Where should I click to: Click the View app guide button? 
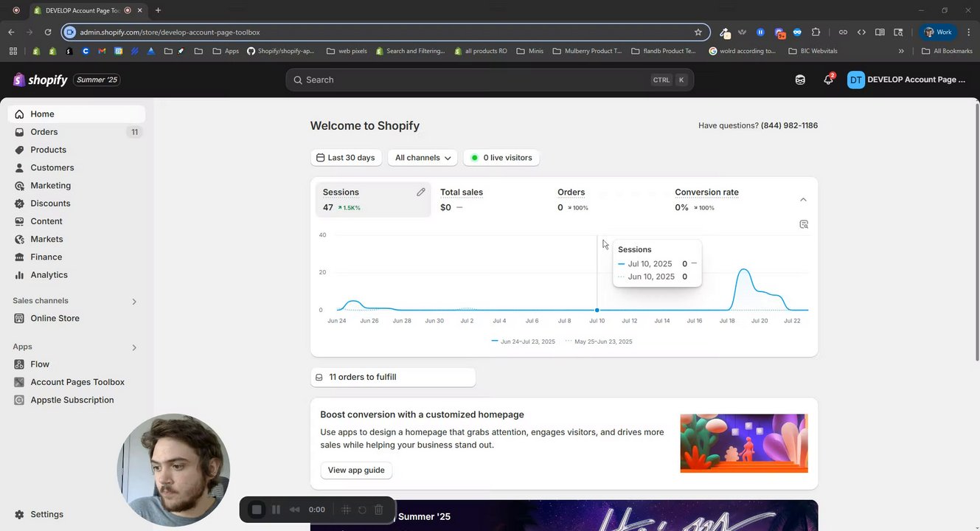click(x=356, y=470)
